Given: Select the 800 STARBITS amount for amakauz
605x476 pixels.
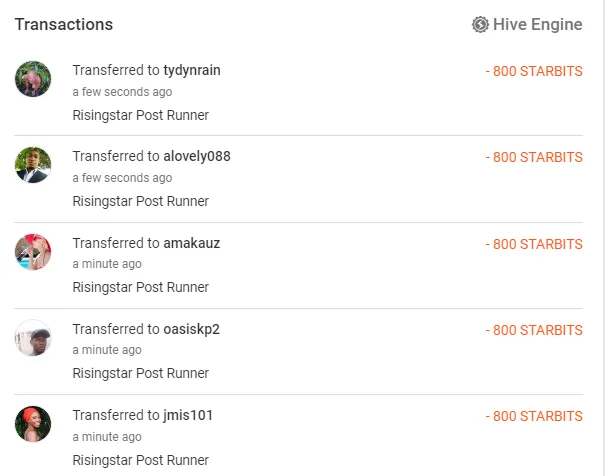Looking at the screenshot, I should [x=534, y=244].
